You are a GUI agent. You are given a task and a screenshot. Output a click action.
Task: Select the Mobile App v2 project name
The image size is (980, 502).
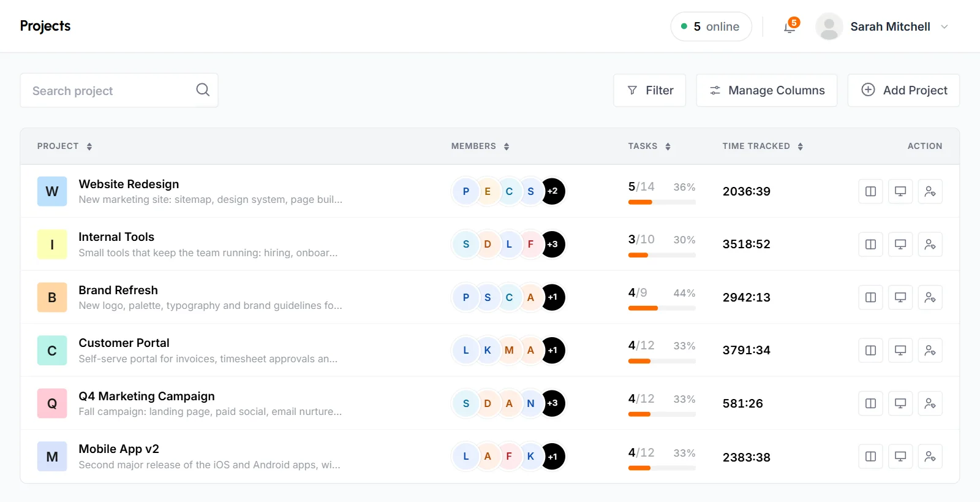pyautogui.click(x=119, y=449)
